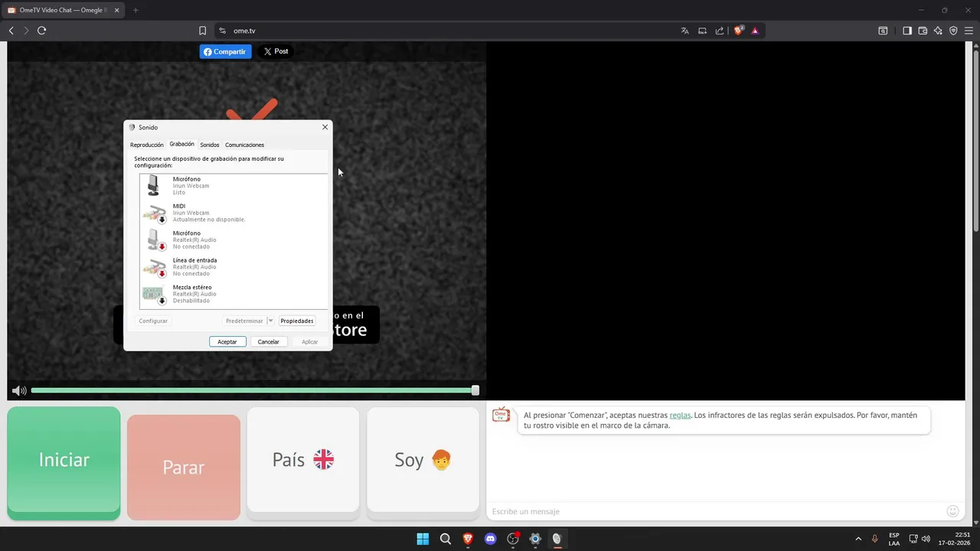Open the translate page icon in the address bar
The width and height of the screenshot is (980, 551).
[685, 31]
